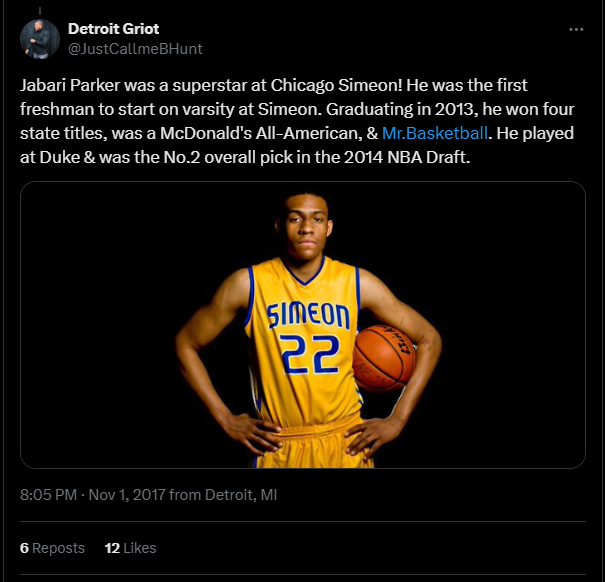This screenshot has height=582, width=605.
Task: Click the Simeon lettering on the jersey
Action: (x=309, y=317)
